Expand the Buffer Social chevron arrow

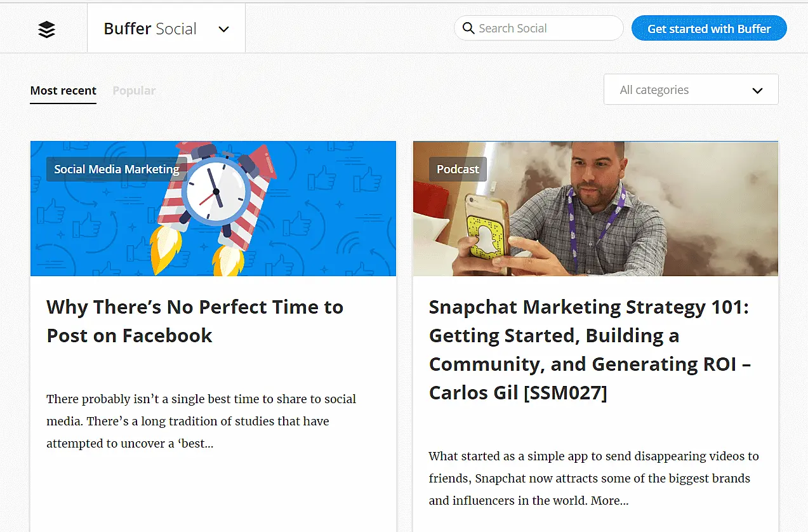223,29
